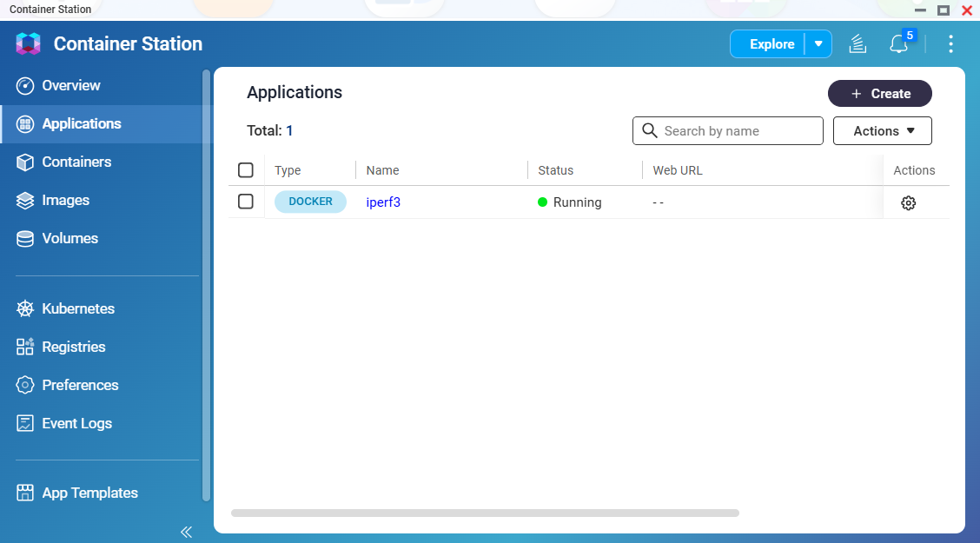Maximize the Container Station window
980x543 pixels.
[944, 10]
